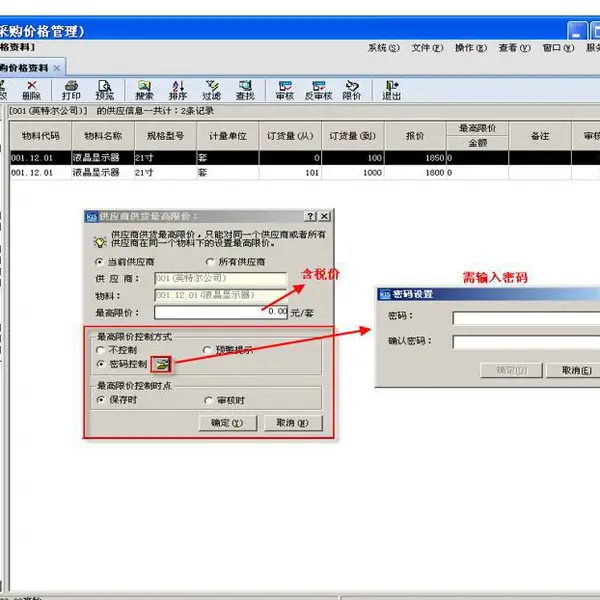Click the 最高限价 amount input field

point(221,312)
